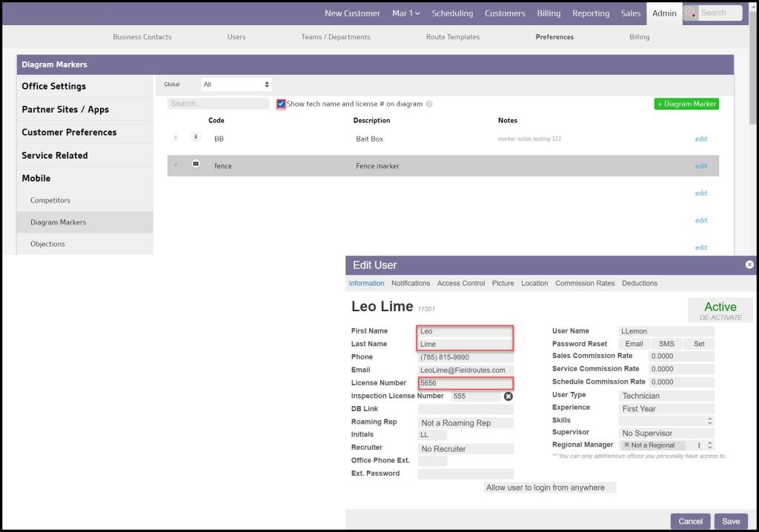Viewport: 759px width, 532px height.
Task: Click the search magnifier icon in top navigation
Action: pos(691,13)
